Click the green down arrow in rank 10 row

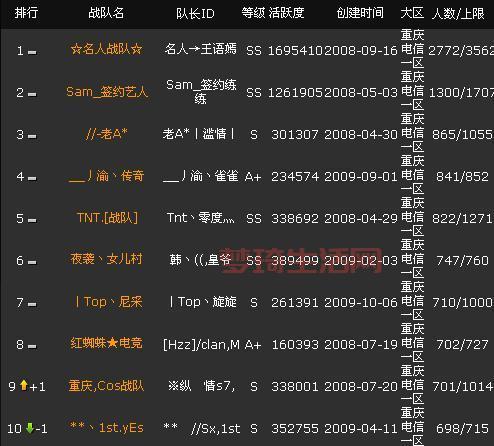[x=30, y=428]
